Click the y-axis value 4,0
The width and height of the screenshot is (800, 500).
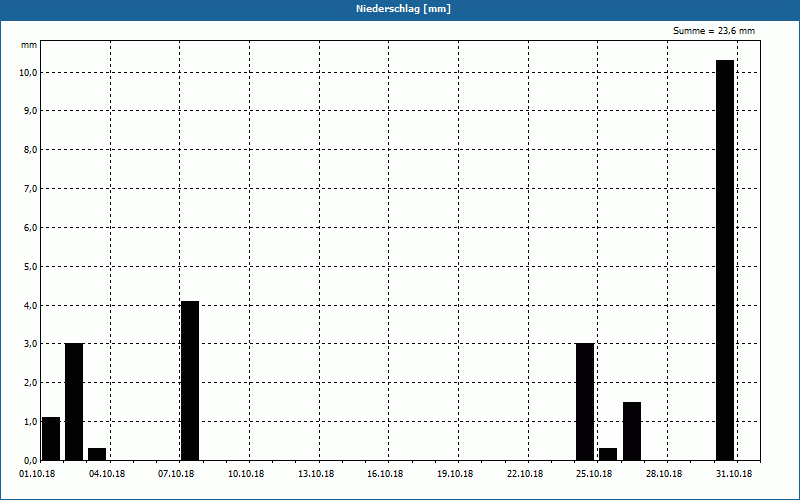pyautogui.click(x=31, y=305)
